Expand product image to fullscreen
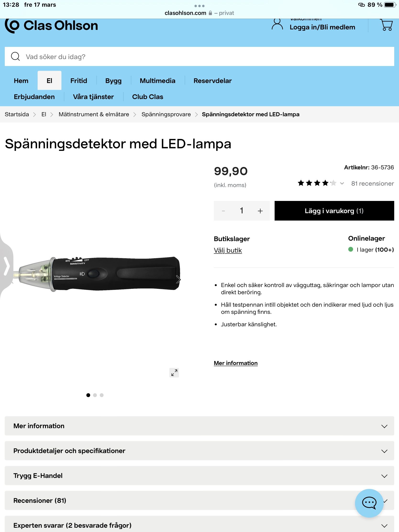 click(174, 372)
